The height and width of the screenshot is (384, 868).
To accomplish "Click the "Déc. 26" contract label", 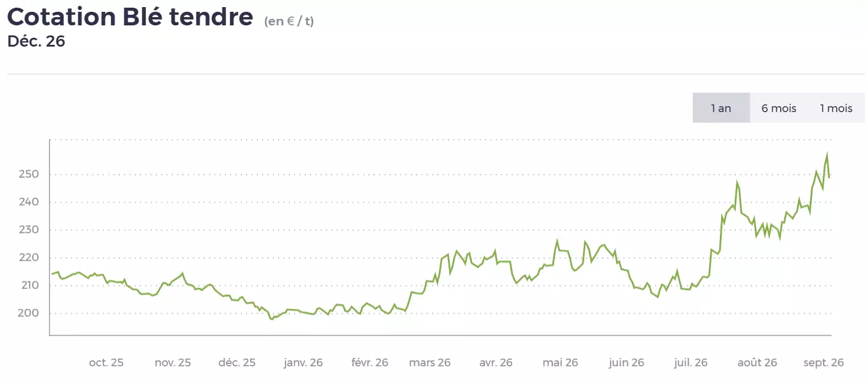I will (36, 41).
